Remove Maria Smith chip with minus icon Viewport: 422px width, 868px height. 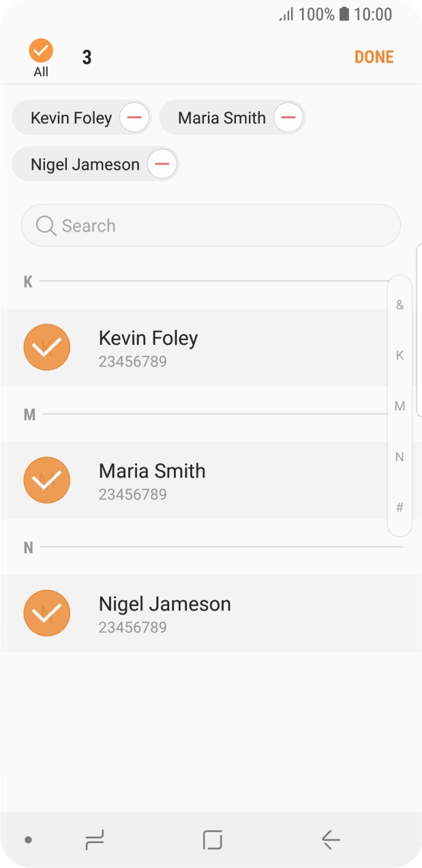tap(288, 118)
